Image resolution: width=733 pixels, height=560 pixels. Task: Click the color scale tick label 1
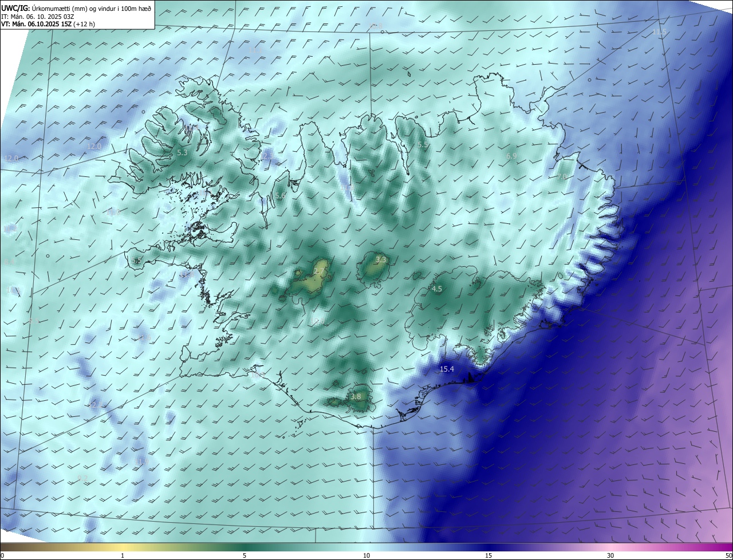coord(123,556)
